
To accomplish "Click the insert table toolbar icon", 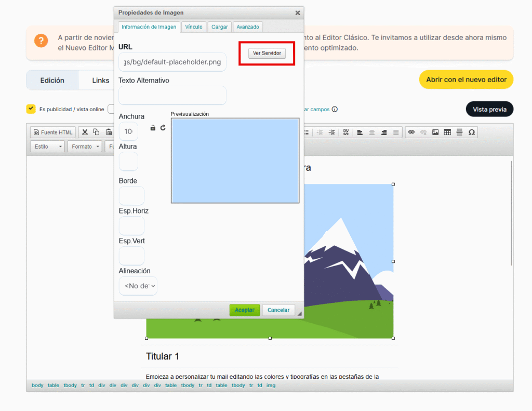I will click(x=447, y=132).
